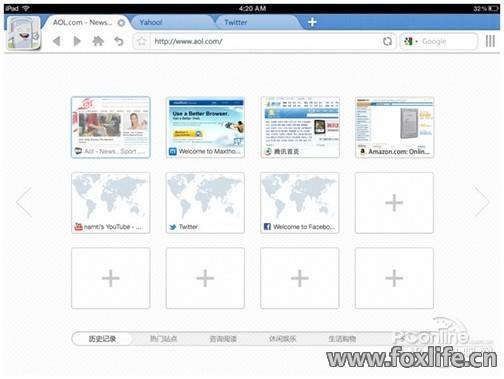Show the previous quick-access page with the left chevron

coord(24,202)
